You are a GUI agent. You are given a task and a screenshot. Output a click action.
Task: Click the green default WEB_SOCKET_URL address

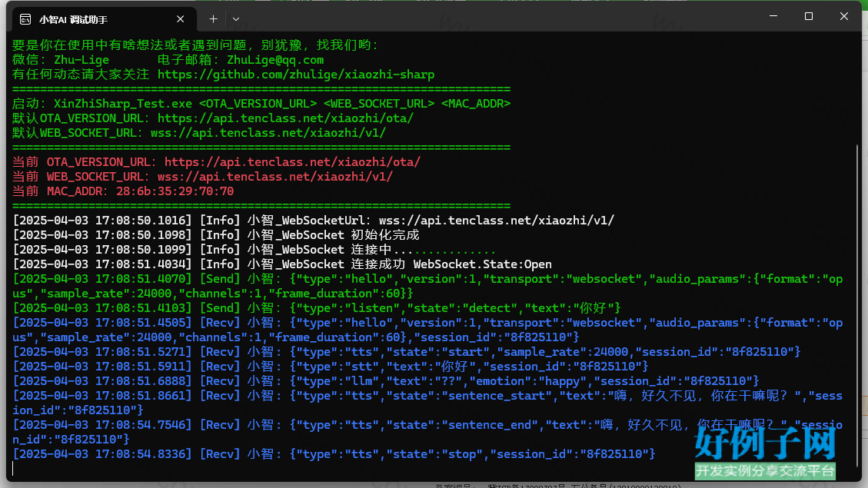click(x=268, y=133)
